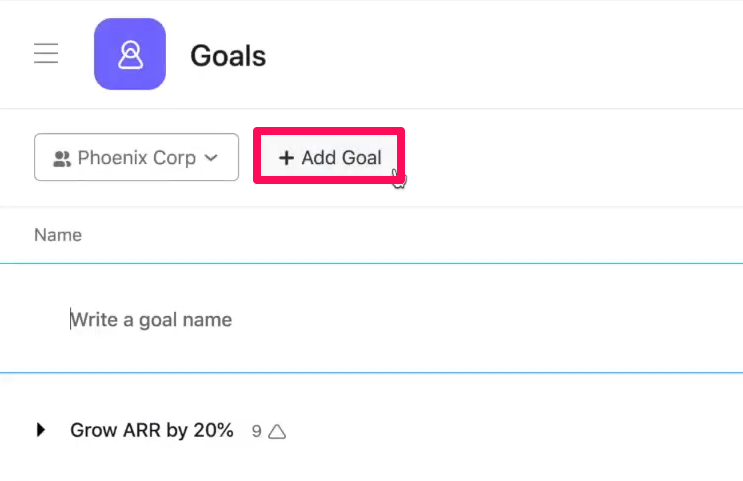Click the Goals page title
The image size is (743, 481).
(x=228, y=55)
